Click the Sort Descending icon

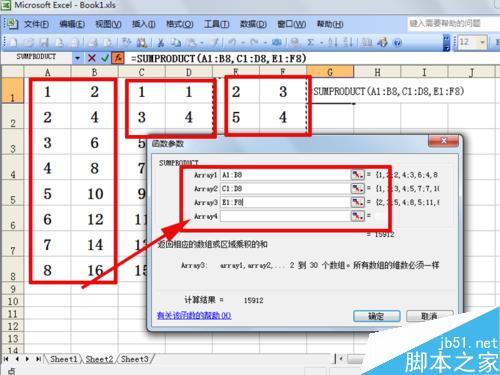348,43
